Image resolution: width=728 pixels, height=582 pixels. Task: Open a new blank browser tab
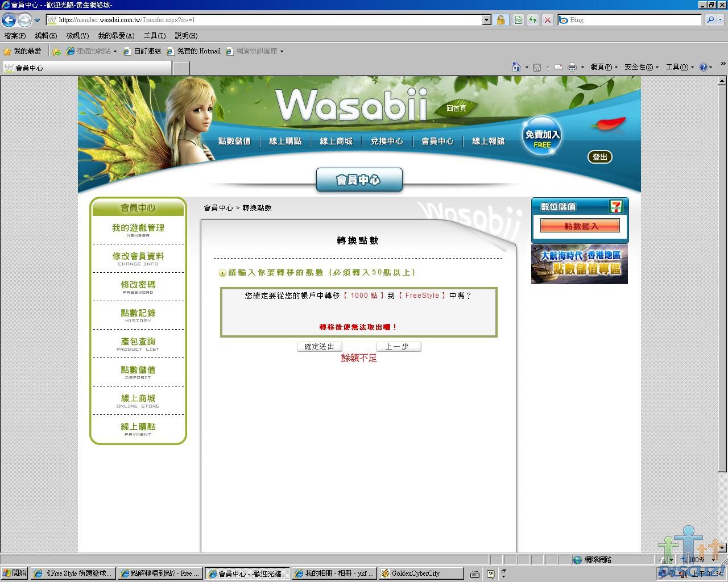(x=181, y=68)
